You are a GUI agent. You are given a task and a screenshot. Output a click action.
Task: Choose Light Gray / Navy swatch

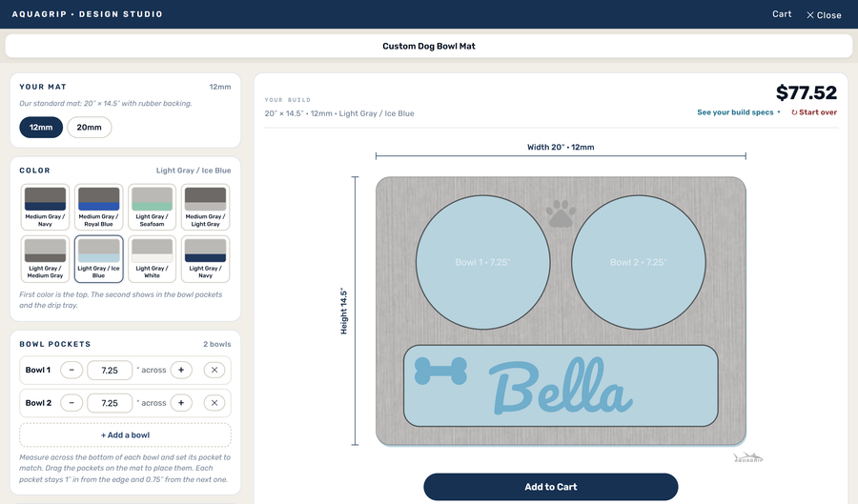click(x=205, y=258)
